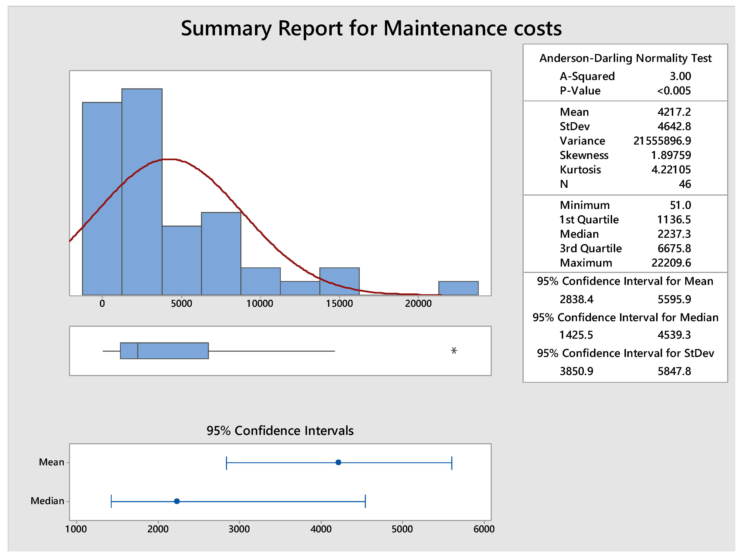
Task: Click the Median confidence interval point dot
Action: click(x=177, y=501)
